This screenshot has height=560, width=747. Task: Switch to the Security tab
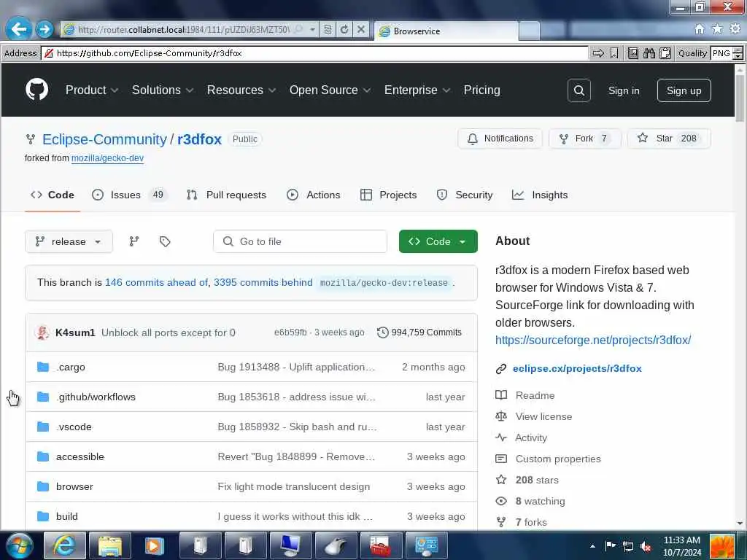click(x=465, y=195)
